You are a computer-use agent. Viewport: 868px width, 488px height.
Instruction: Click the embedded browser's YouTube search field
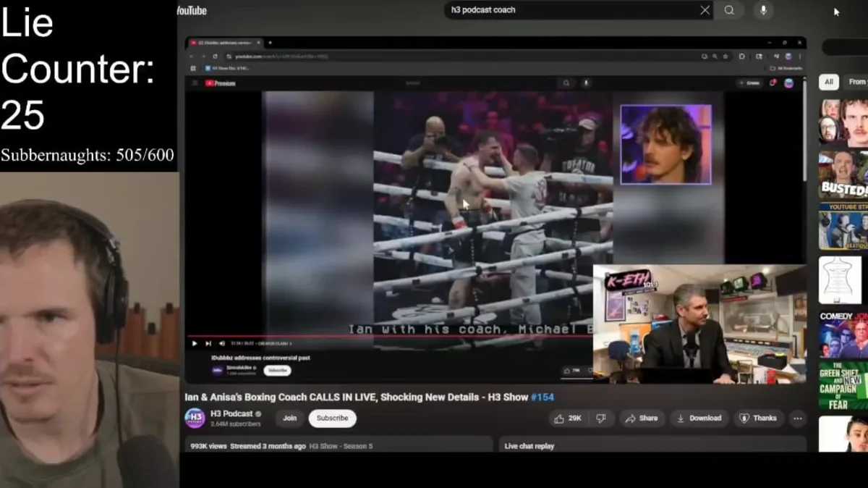477,83
